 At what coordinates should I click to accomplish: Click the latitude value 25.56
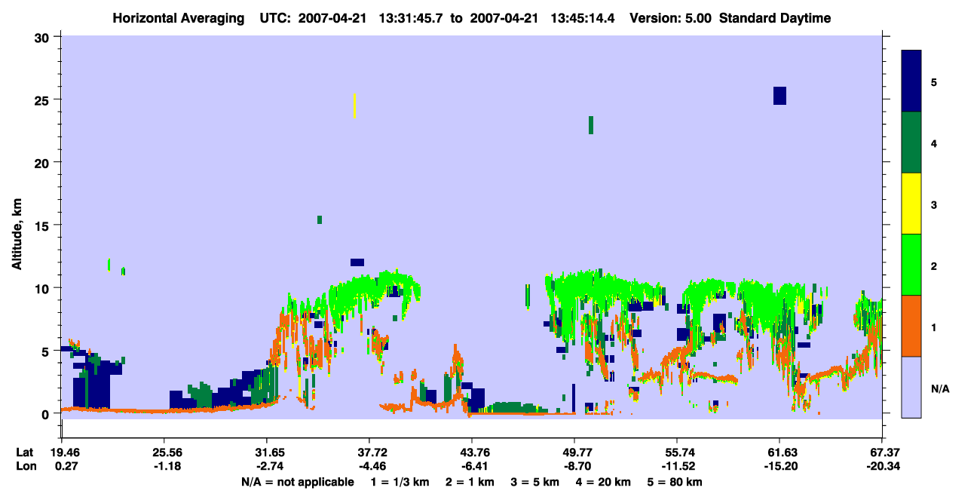[164, 452]
